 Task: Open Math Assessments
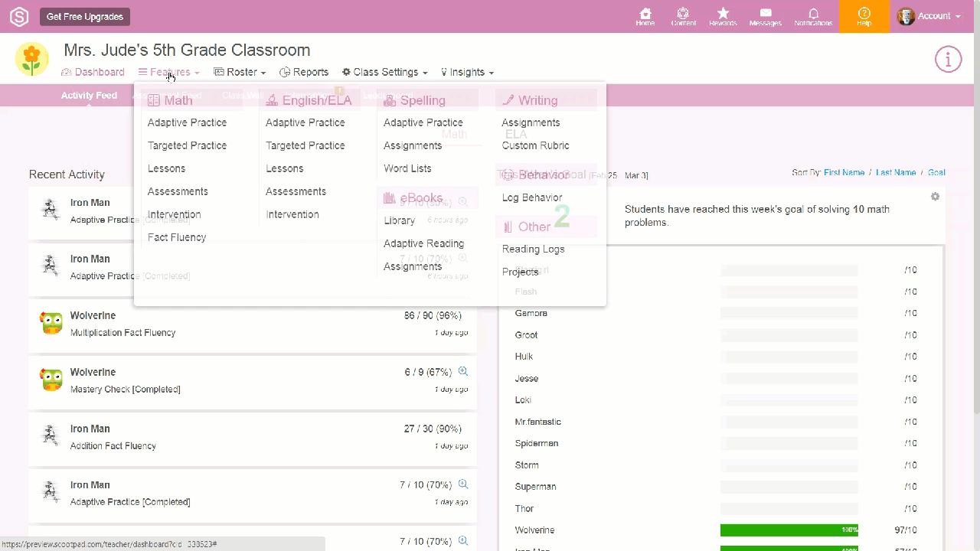tap(178, 191)
